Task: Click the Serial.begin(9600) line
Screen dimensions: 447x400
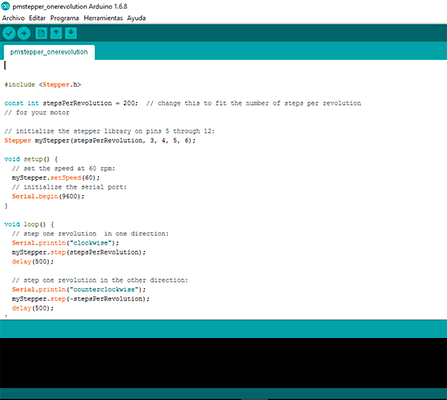Action: point(48,197)
